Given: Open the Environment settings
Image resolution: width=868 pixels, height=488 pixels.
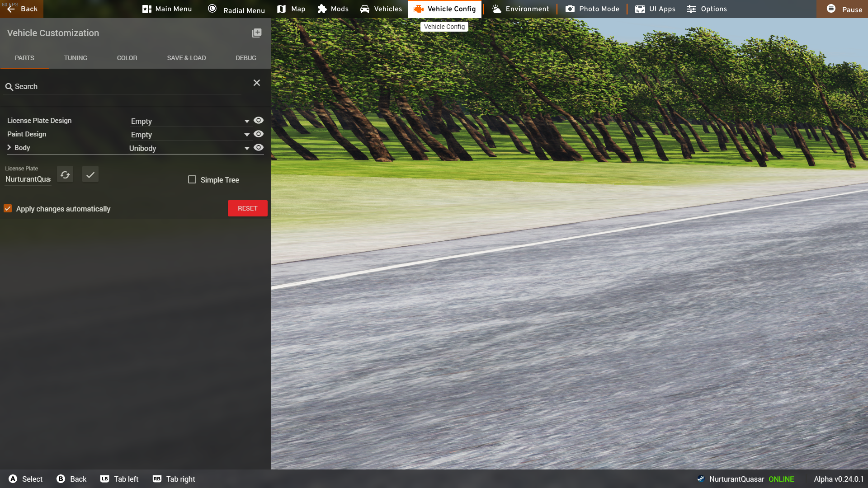Looking at the screenshot, I should click(x=520, y=9).
